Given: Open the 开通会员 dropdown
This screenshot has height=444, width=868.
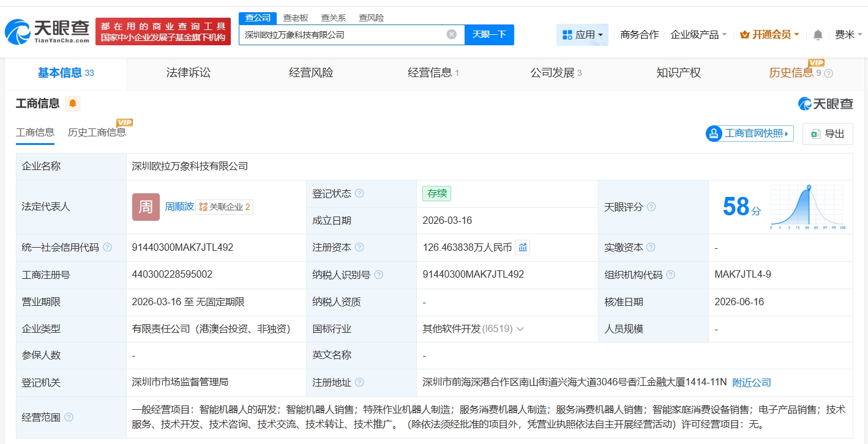Looking at the screenshot, I should [x=769, y=35].
